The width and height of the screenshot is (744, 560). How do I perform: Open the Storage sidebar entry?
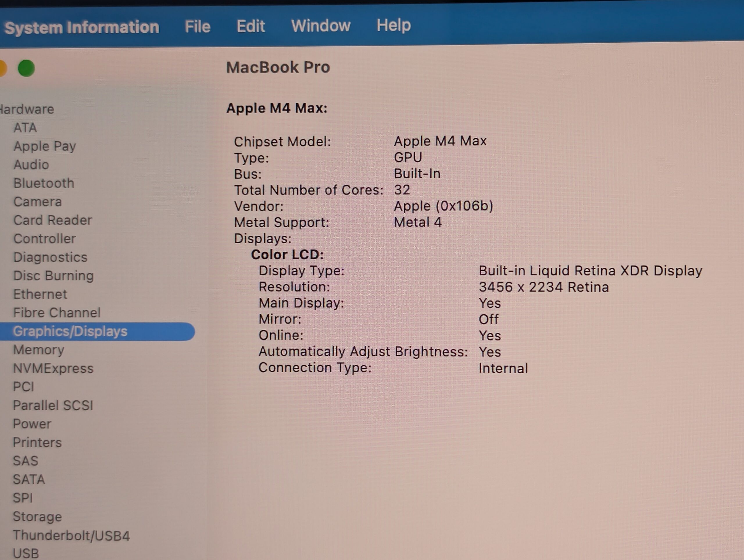click(37, 517)
